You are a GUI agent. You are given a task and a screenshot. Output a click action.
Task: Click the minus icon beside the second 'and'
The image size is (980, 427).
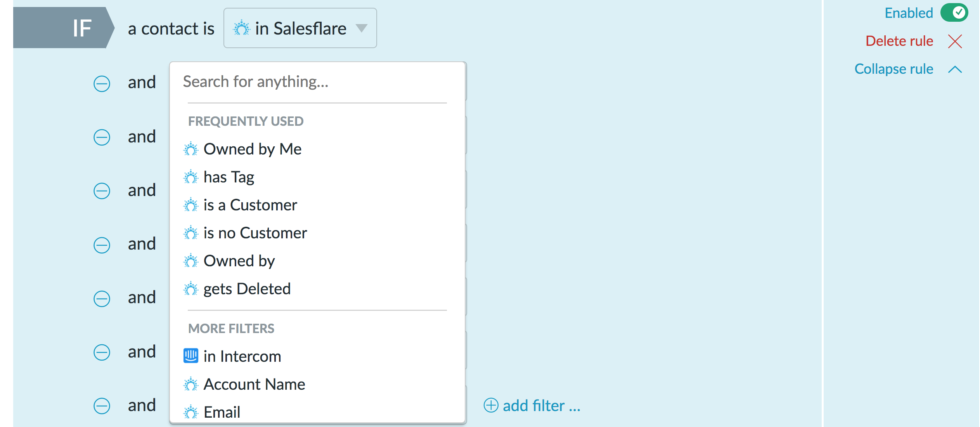[102, 137]
